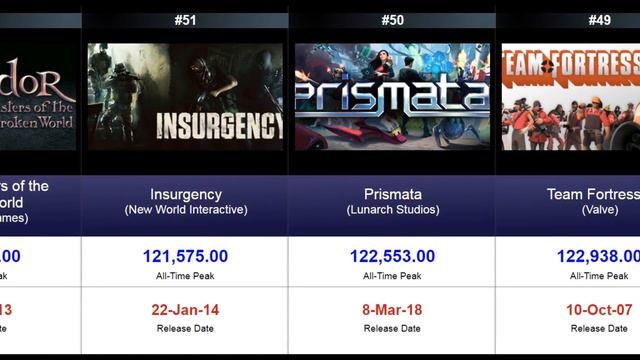The height and width of the screenshot is (360, 640).
Task: Click the 122,553.00 all-time peak value
Action: pyautogui.click(x=392, y=256)
